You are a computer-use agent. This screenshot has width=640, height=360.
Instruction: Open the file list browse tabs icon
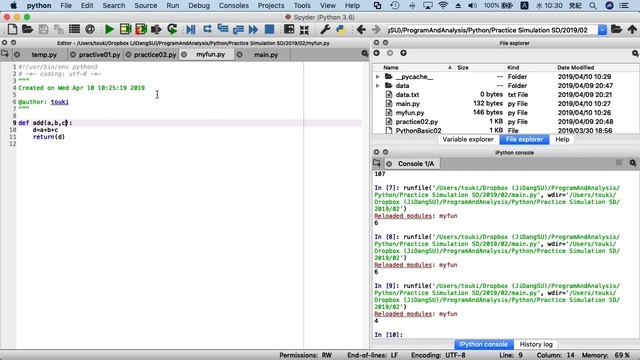click(x=74, y=29)
